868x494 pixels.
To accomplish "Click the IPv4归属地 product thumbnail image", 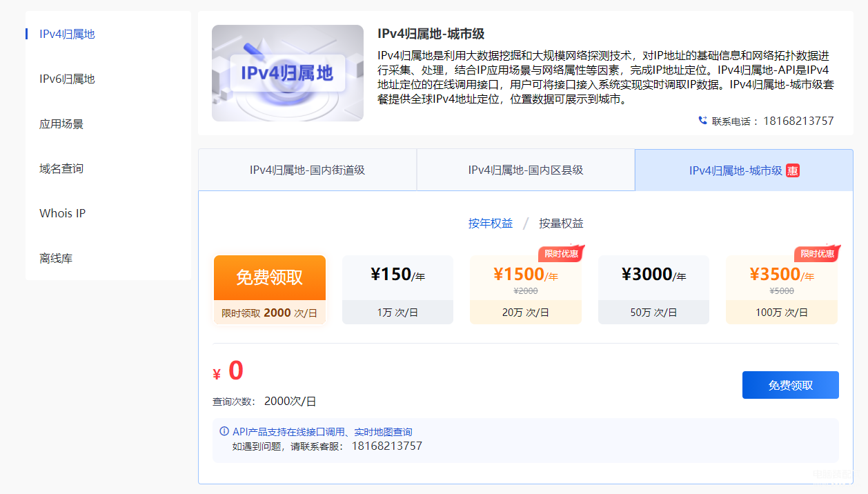I will pos(288,73).
